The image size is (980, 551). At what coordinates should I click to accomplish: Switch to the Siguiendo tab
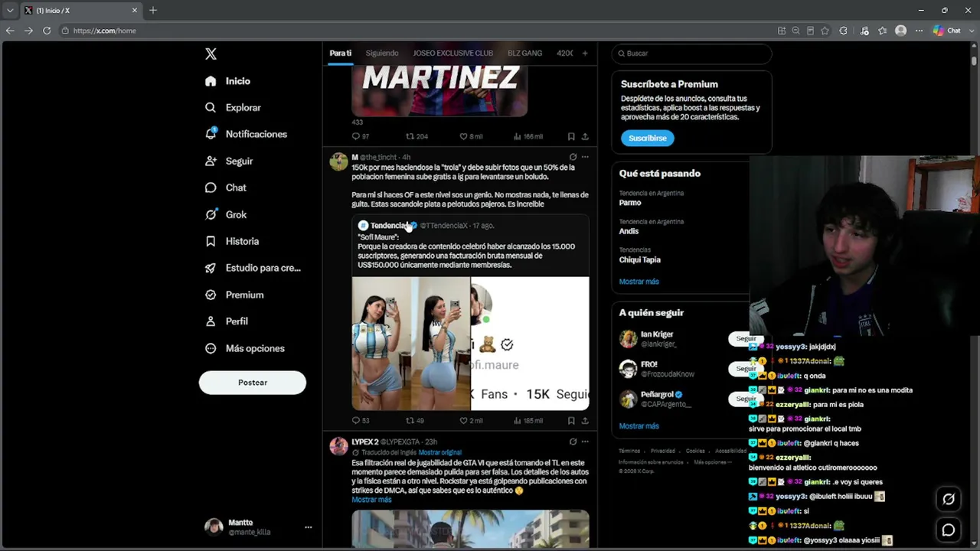382,54
